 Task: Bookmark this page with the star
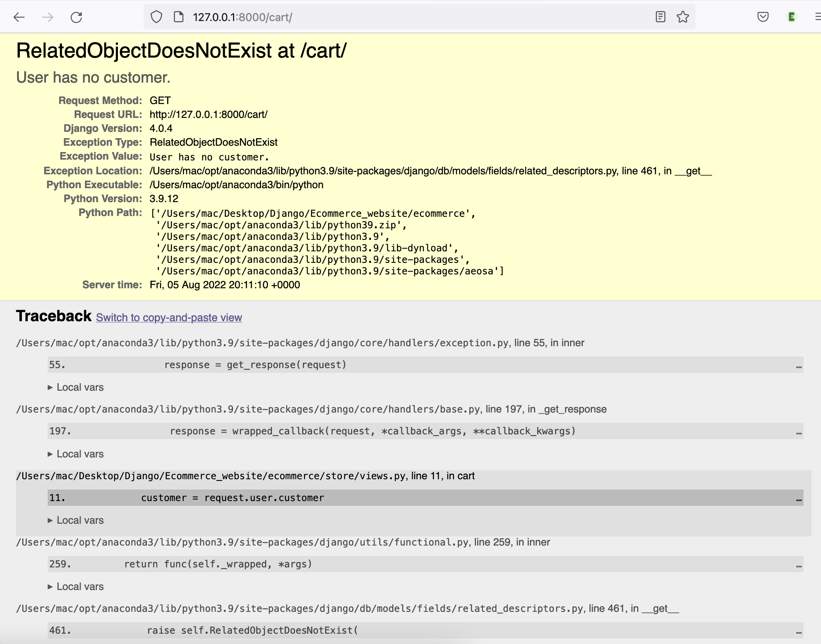pos(683,17)
